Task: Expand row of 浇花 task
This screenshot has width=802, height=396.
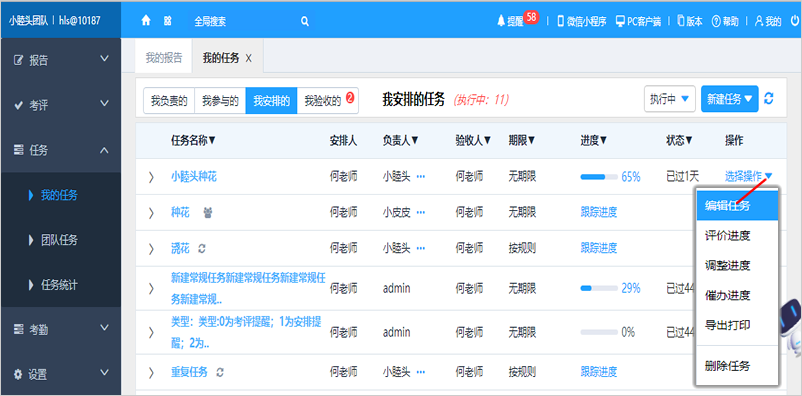Action: 151,249
